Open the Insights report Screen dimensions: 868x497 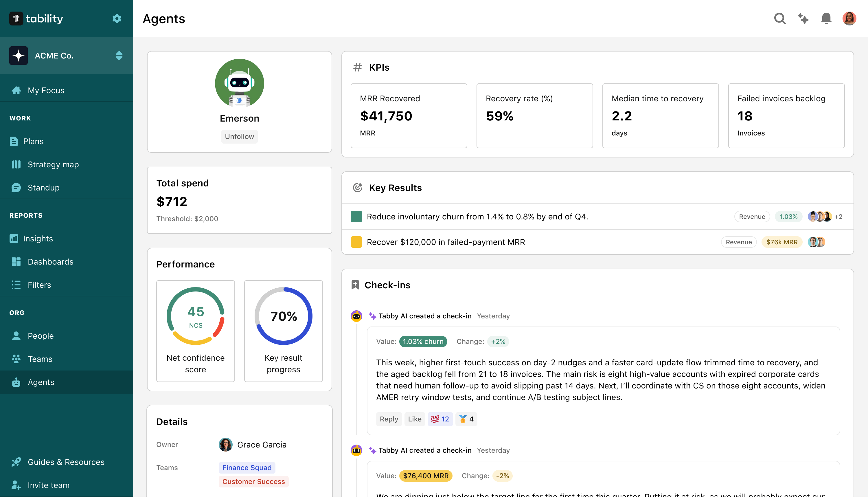point(67,239)
